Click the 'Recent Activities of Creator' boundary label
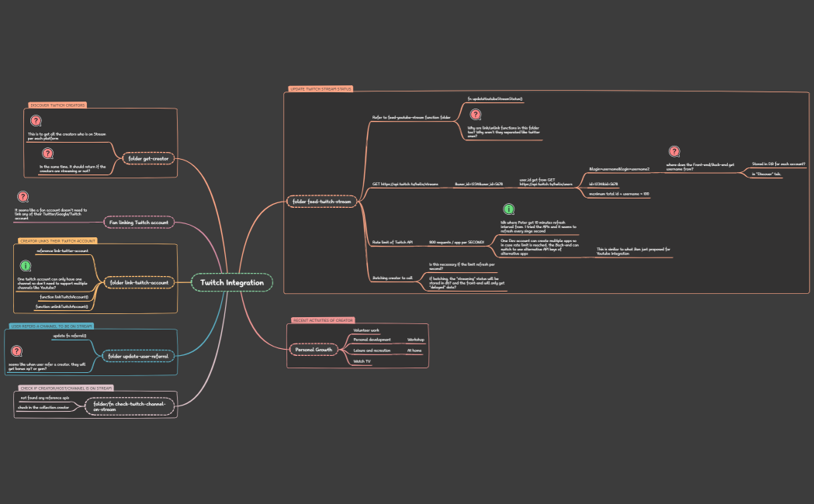 322,319
